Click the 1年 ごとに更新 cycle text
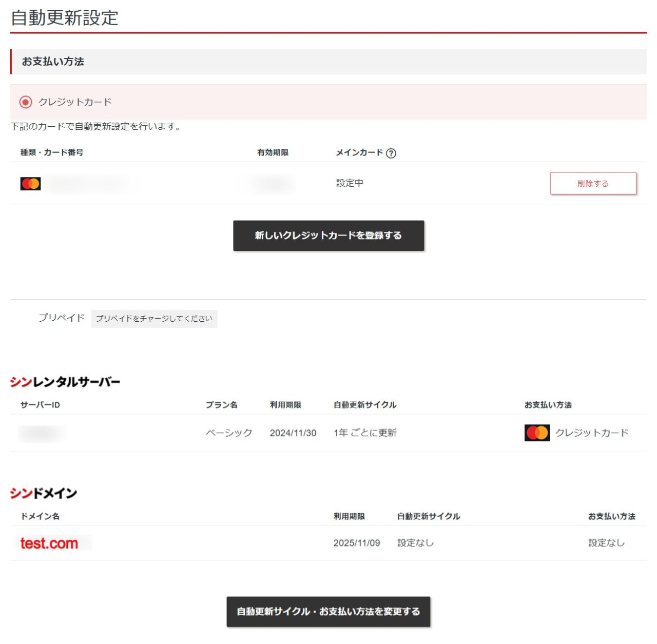 tap(365, 433)
